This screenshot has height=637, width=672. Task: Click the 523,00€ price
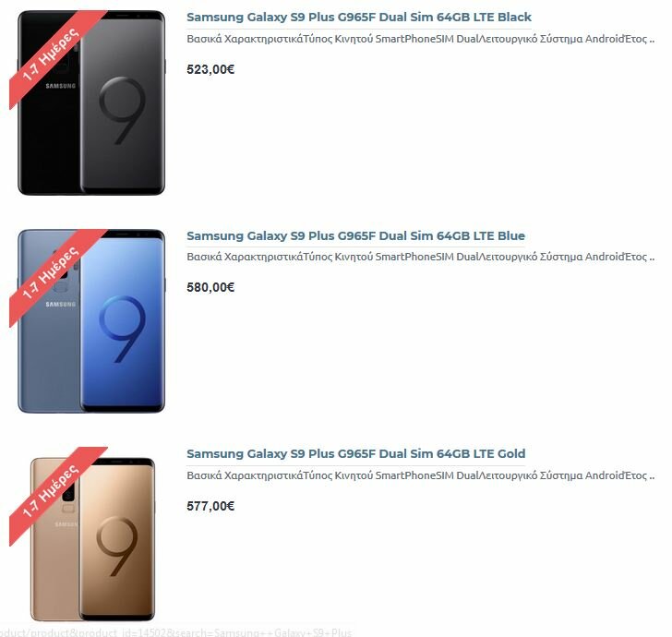coord(210,69)
